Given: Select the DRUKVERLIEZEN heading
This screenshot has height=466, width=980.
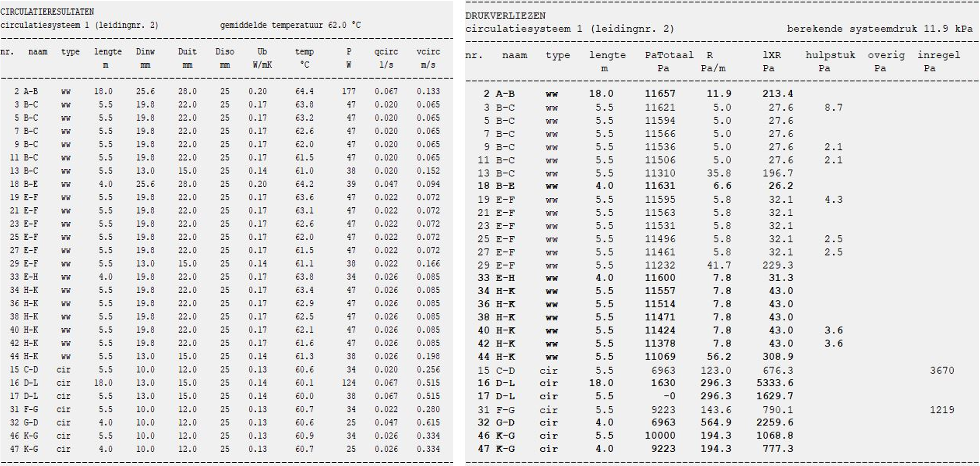Looking at the screenshot, I should pos(505,16).
